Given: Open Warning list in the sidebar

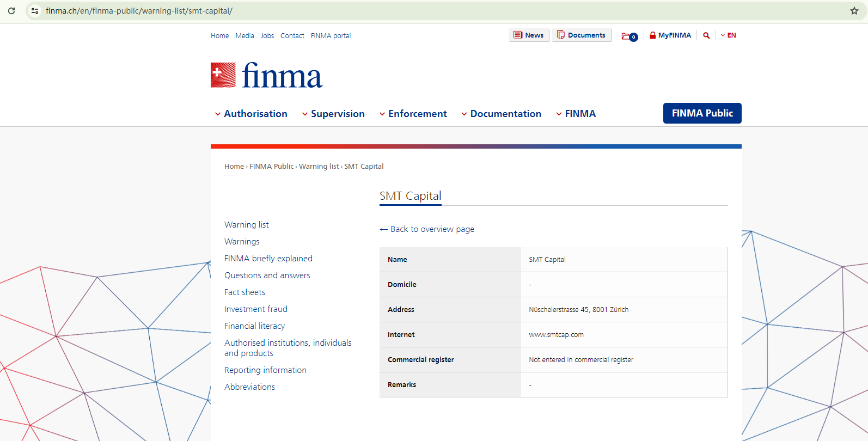Looking at the screenshot, I should pyautogui.click(x=247, y=225).
